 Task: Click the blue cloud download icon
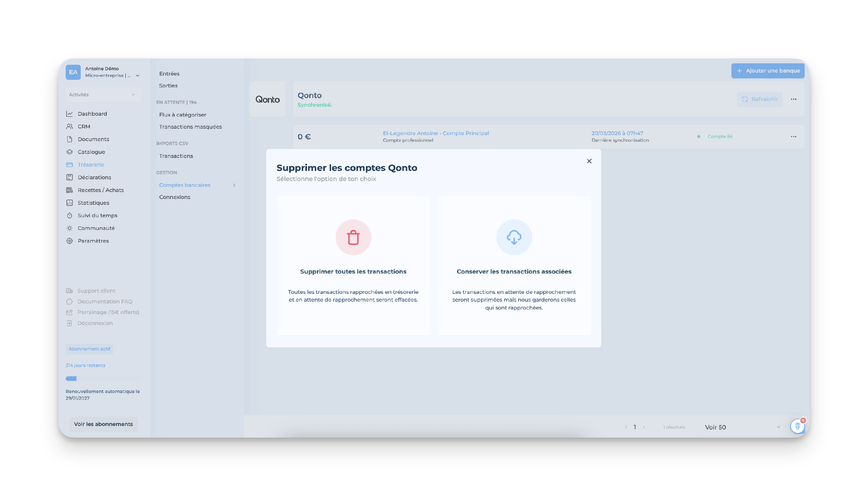point(514,237)
